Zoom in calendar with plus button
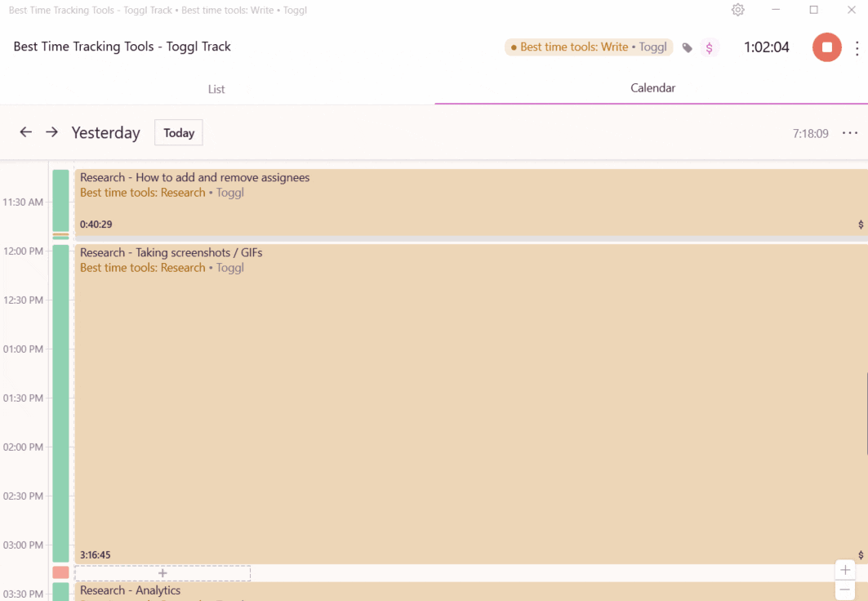This screenshot has width=868, height=601. [845, 570]
